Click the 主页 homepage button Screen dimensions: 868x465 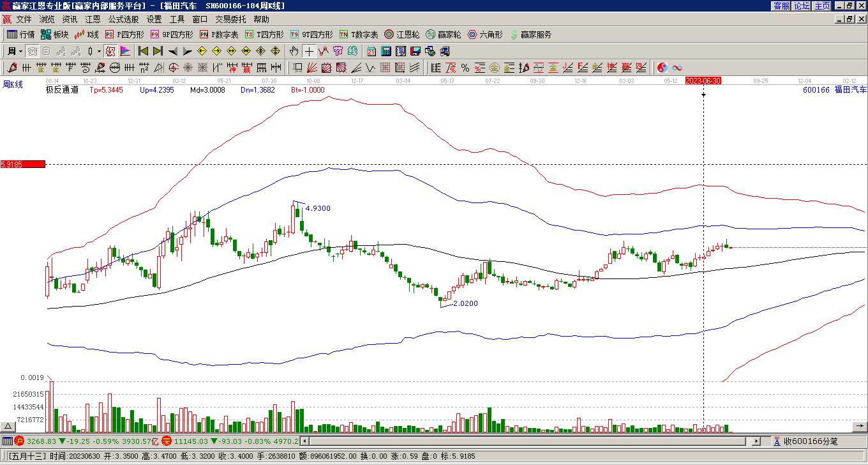click(822, 6)
